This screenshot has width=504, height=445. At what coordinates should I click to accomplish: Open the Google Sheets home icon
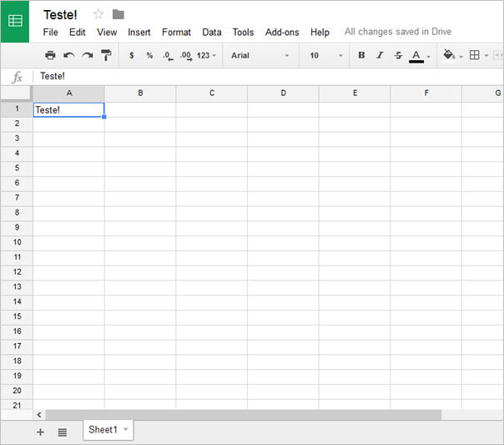coord(15,21)
